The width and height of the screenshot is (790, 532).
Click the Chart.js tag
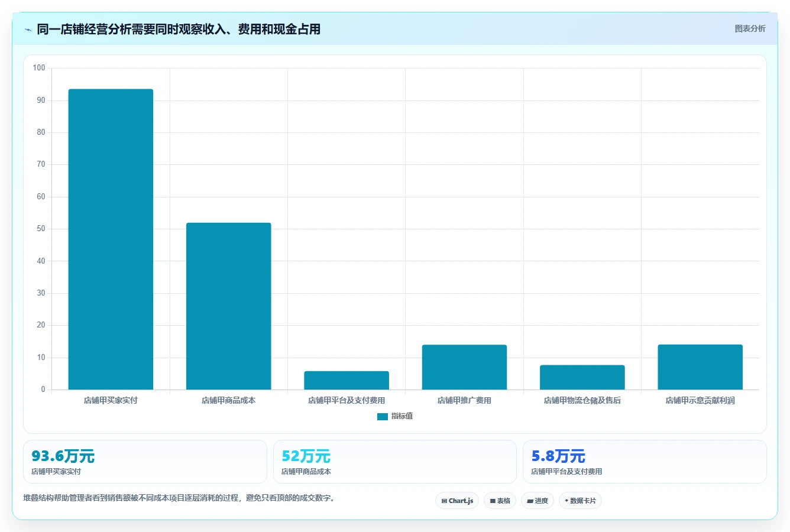tap(457, 501)
